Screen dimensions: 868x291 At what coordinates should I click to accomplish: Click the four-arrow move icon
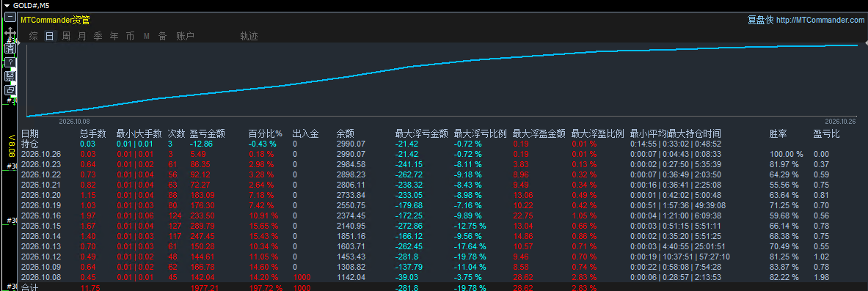pyautogui.click(x=10, y=33)
